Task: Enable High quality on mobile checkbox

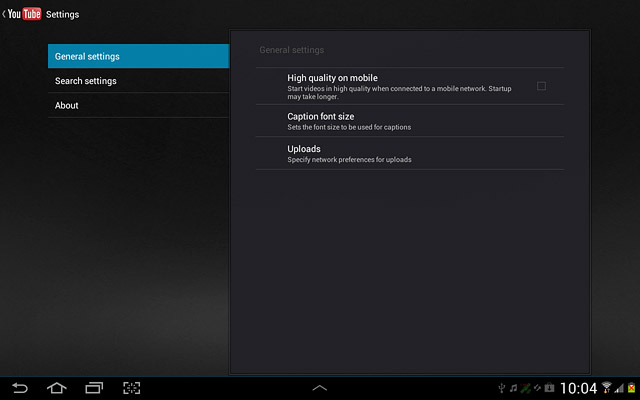Action: tap(541, 86)
